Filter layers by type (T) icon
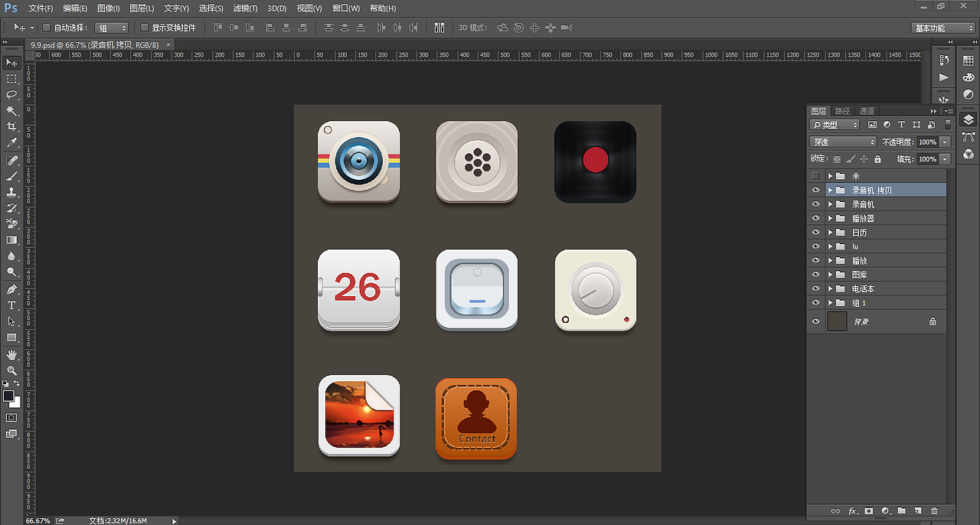The width and height of the screenshot is (980, 525). coord(901,124)
